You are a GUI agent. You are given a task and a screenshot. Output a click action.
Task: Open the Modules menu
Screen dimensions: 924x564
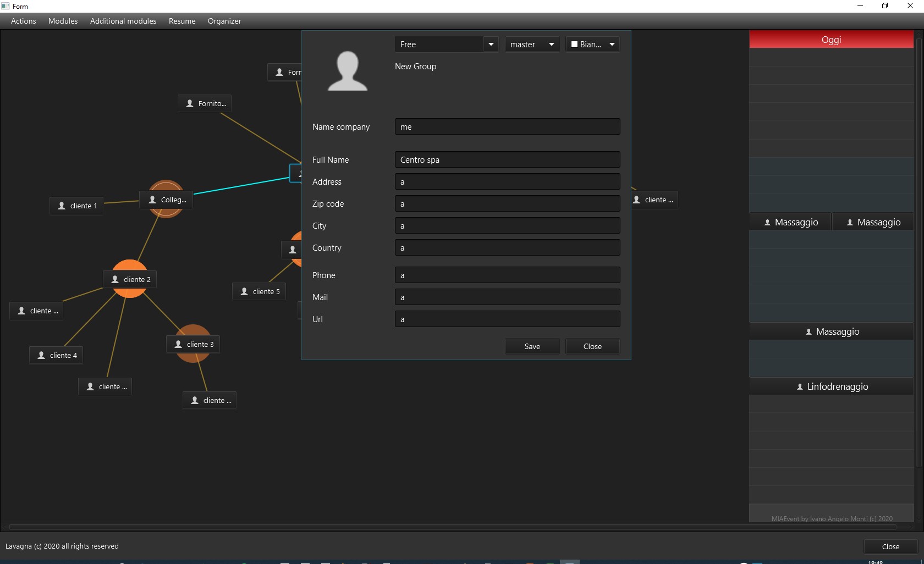(x=63, y=21)
